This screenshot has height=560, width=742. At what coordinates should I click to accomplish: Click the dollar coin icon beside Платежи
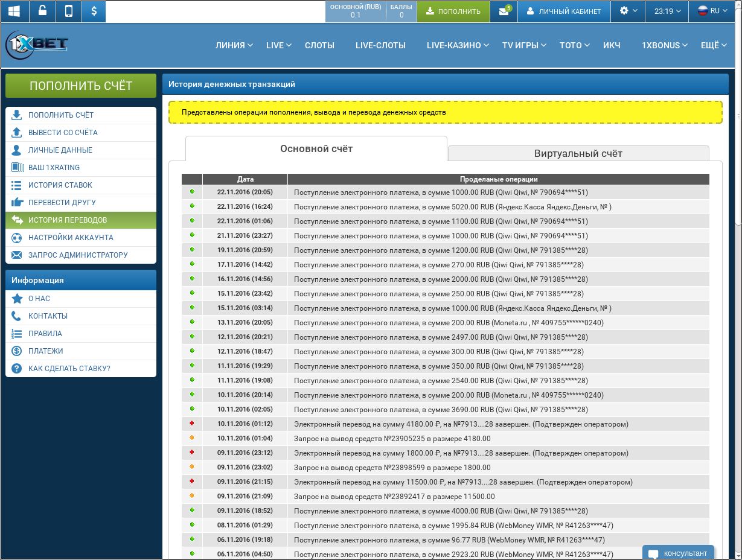click(x=17, y=351)
